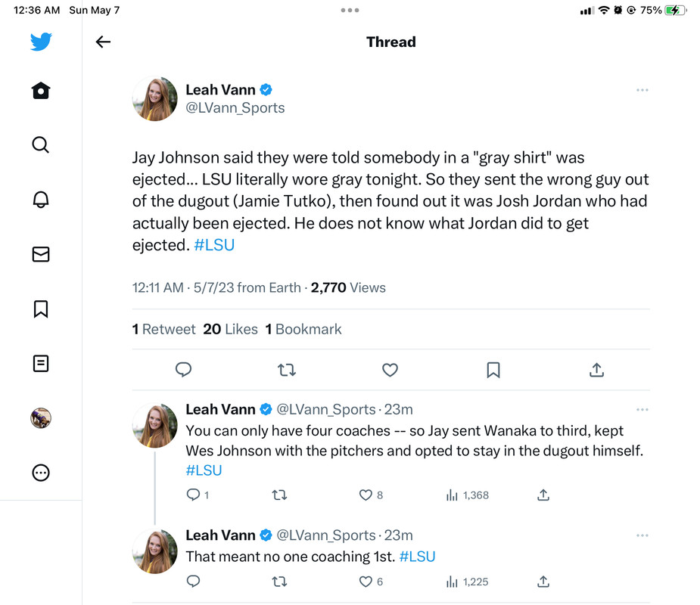The width and height of the screenshot is (700, 605).
Task: Open Messages envelope in sidebar
Action: (x=41, y=254)
